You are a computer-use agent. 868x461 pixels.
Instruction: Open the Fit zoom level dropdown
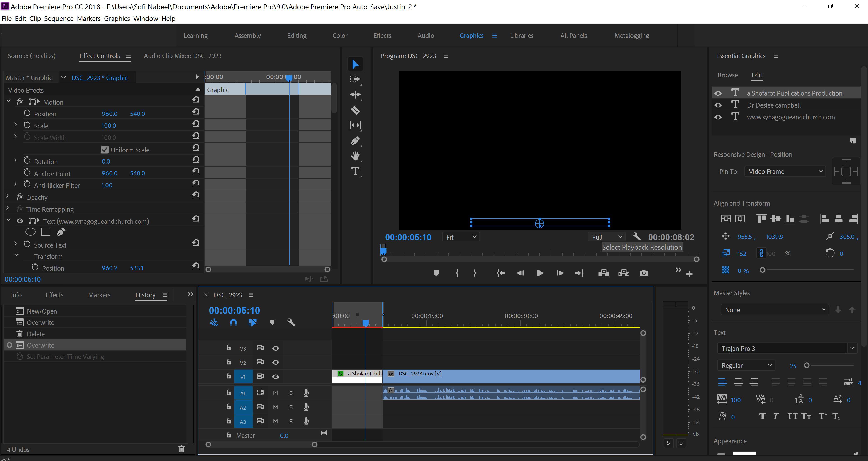[x=461, y=237]
